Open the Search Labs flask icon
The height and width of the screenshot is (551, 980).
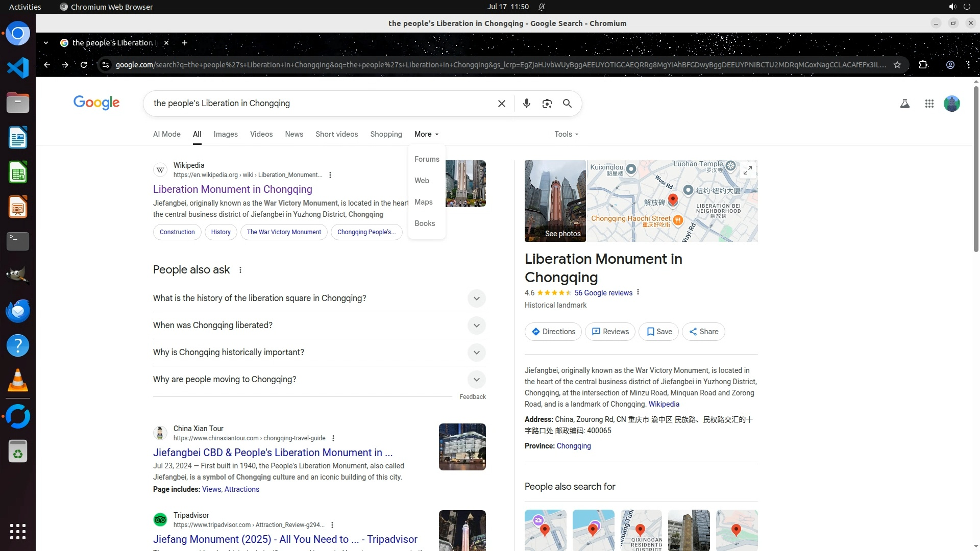click(904, 104)
